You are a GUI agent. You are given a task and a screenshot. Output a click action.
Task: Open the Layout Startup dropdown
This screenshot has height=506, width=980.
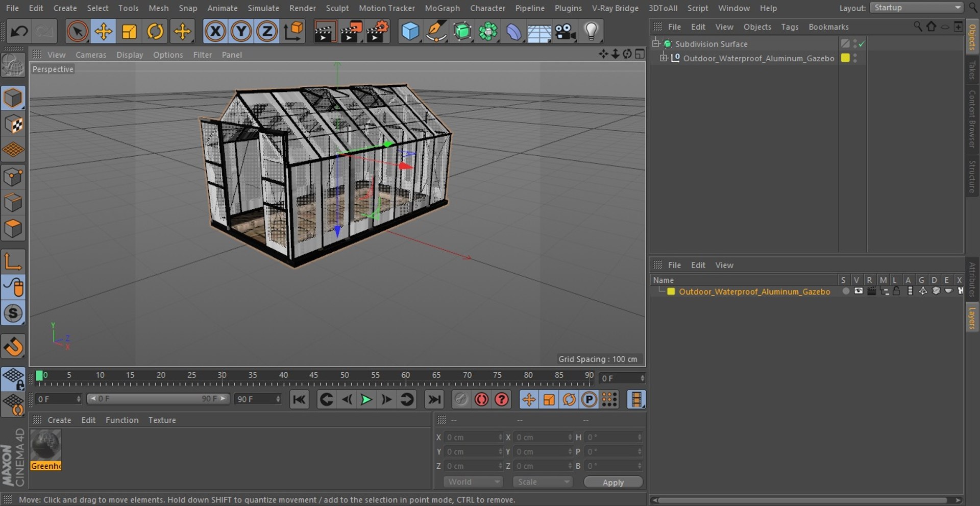(916, 8)
